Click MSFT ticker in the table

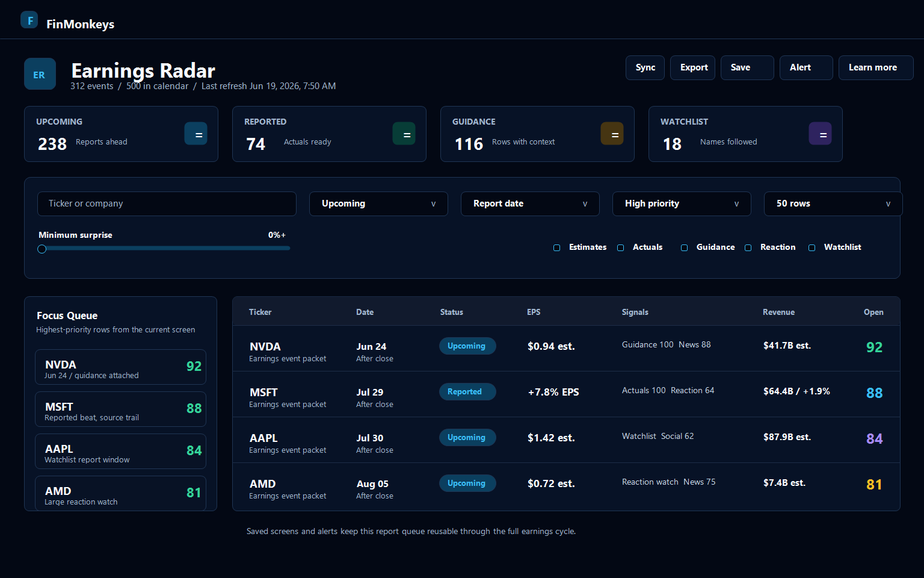point(263,393)
